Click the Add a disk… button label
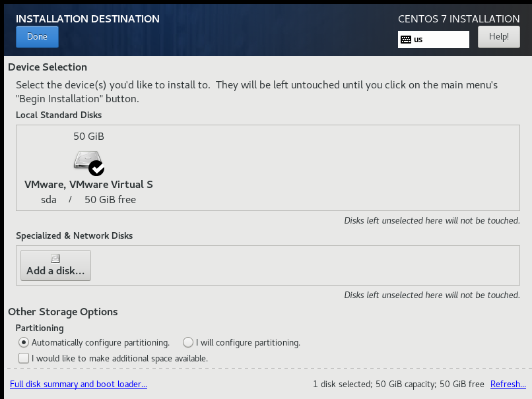This screenshot has height=399, width=532. point(55,271)
